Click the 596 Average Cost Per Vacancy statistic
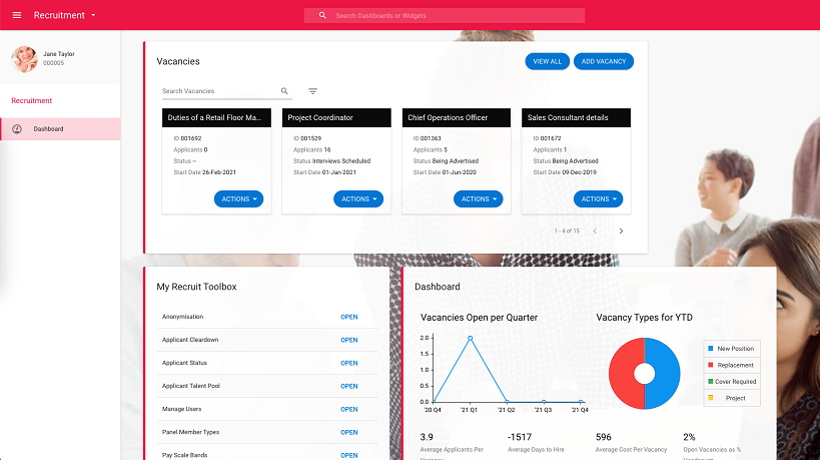The height and width of the screenshot is (460, 820). point(603,437)
